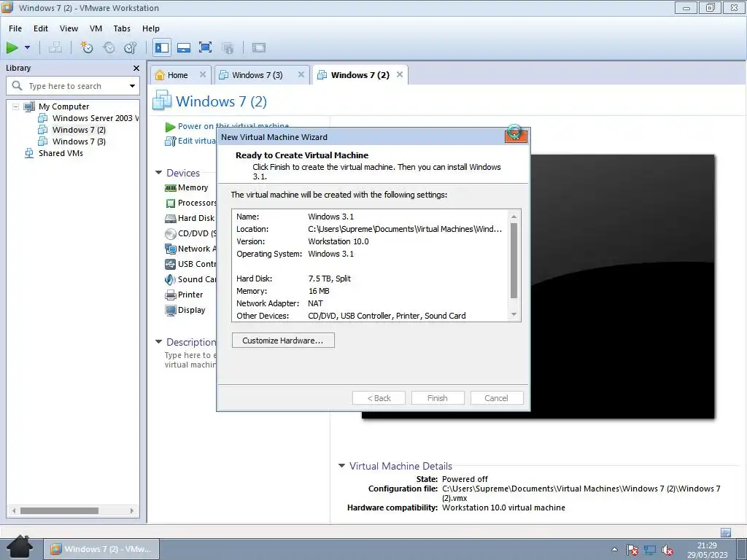Click the console view toolbar icon
The width and height of the screenshot is (747, 560).
(x=259, y=47)
